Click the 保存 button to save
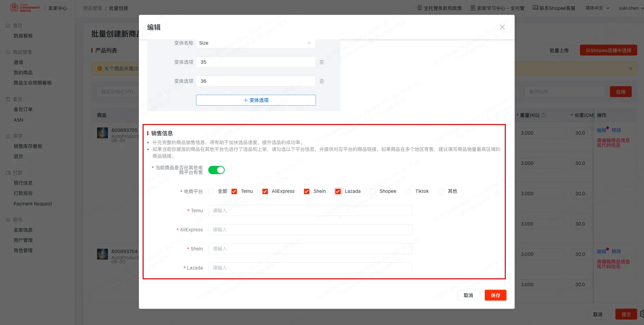Screen dimensions: 644x325 tap(495, 295)
